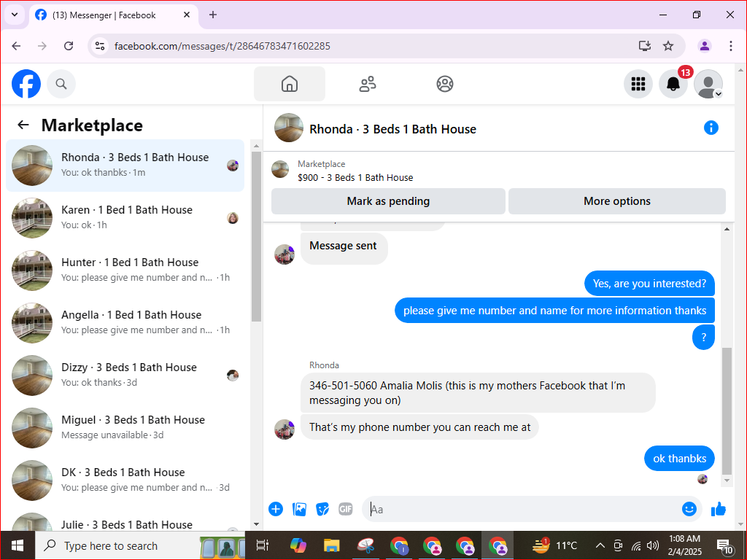Click the back arrow beside Marketplace
747x560 pixels.
point(23,125)
